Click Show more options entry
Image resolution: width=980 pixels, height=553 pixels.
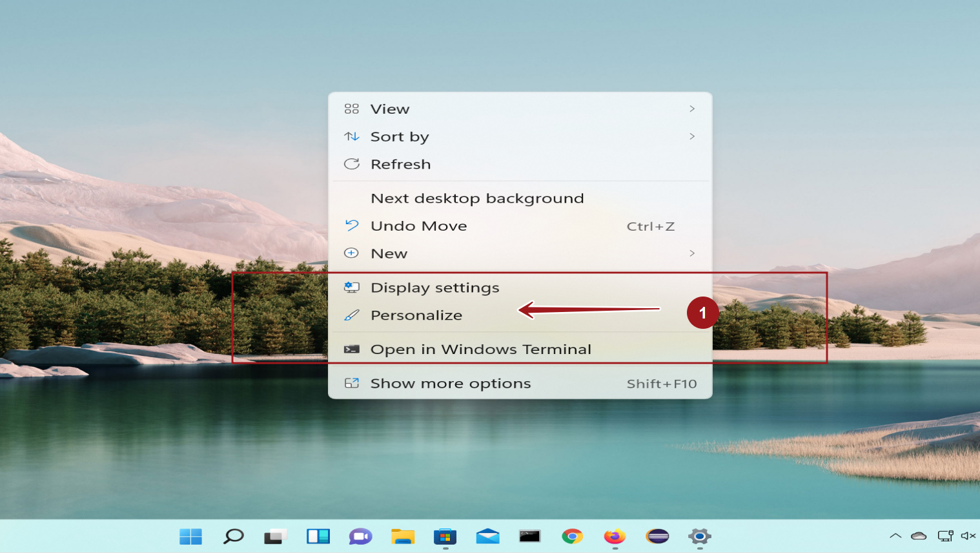coord(450,384)
